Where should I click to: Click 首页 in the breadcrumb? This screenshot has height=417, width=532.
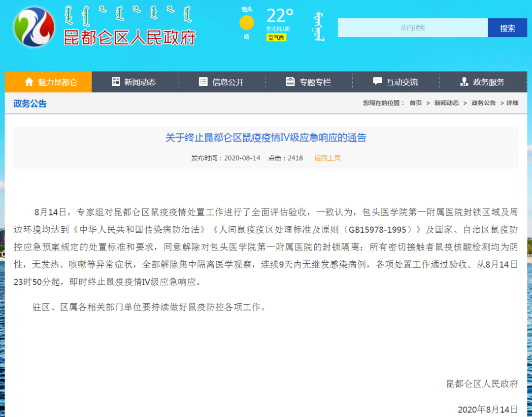coord(415,103)
